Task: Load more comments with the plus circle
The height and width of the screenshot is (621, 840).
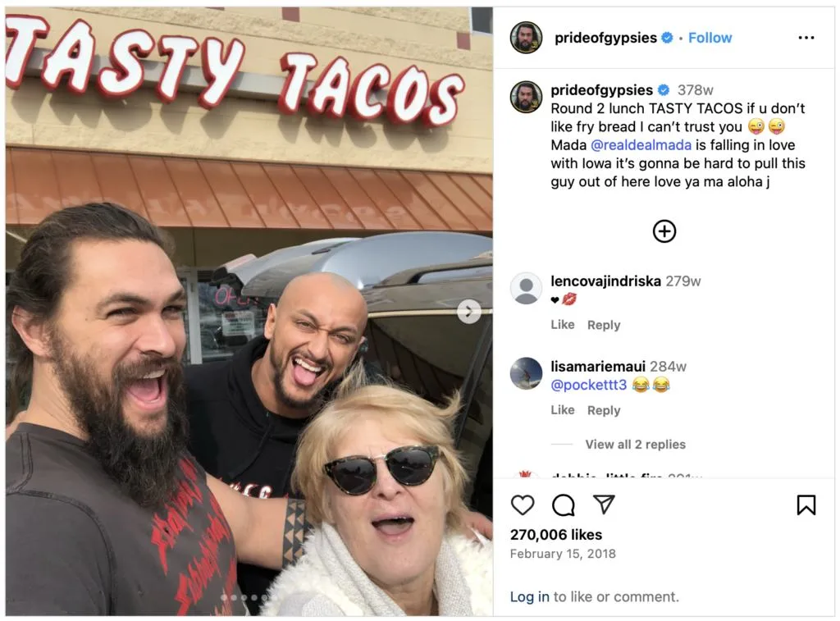Action: click(664, 231)
